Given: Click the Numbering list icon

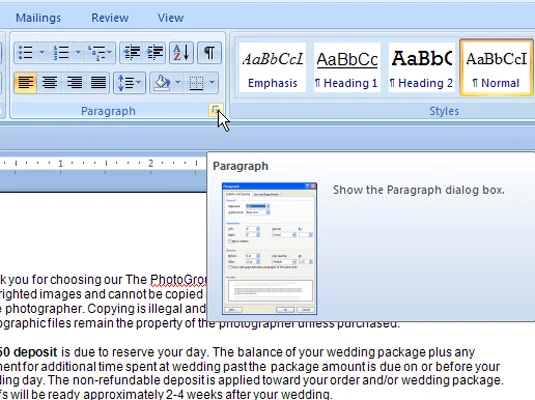Looking at the screenshot, I should (x=61, y=53).
